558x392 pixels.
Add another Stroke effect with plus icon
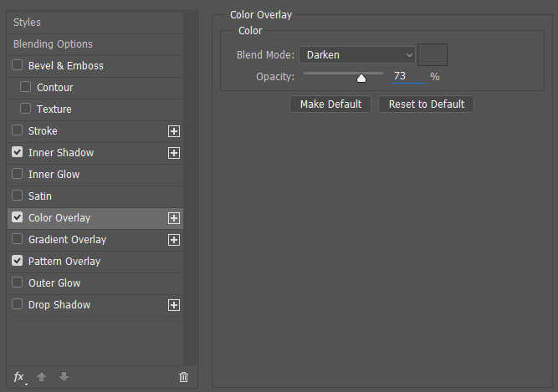(x=174, y=131)
